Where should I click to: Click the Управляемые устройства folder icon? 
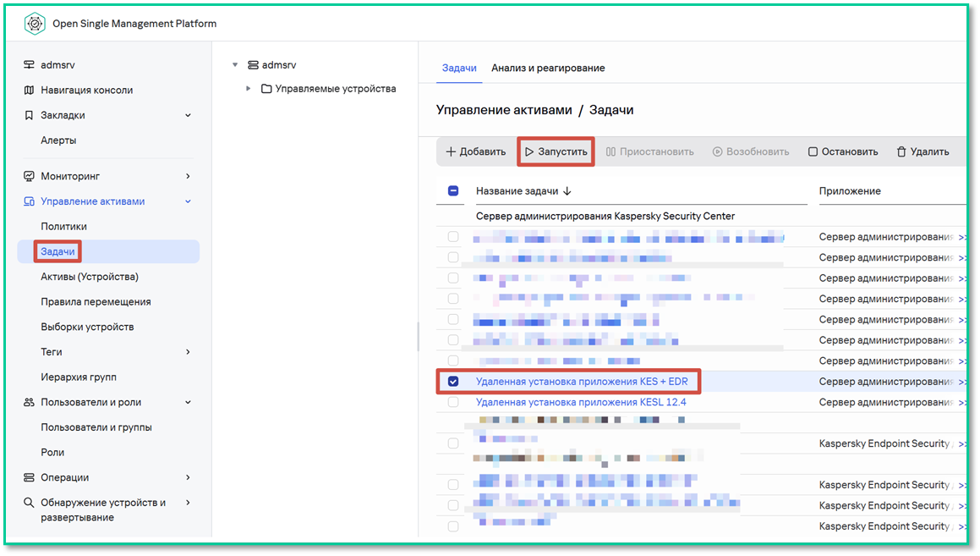pyautogui.click(x=266, y=89)
